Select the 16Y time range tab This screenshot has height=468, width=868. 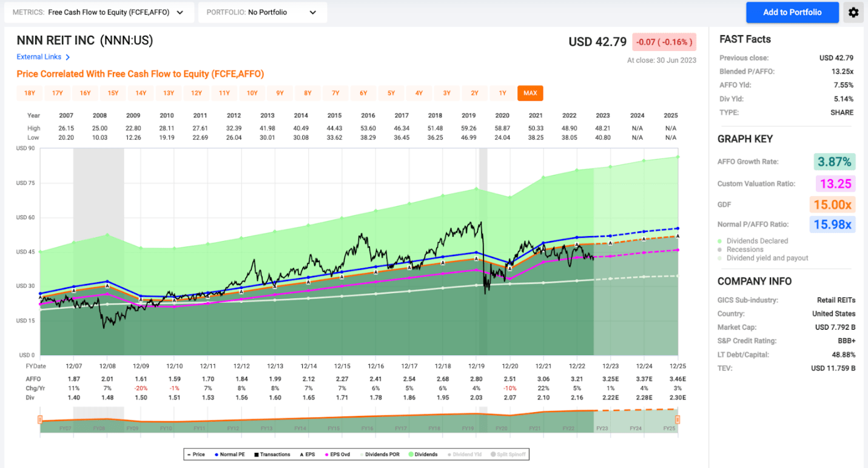(x=86, y=93)
